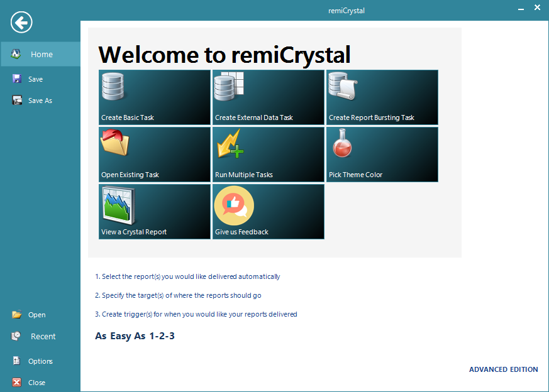
Task: Click the chart icon for View a Crystal Report
Action: click(118, 205)
